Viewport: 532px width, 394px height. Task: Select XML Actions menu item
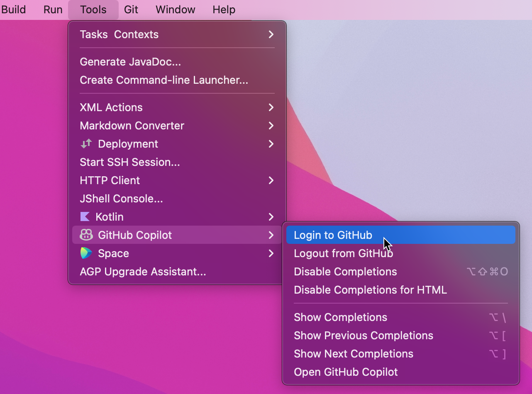click(177, 107)
